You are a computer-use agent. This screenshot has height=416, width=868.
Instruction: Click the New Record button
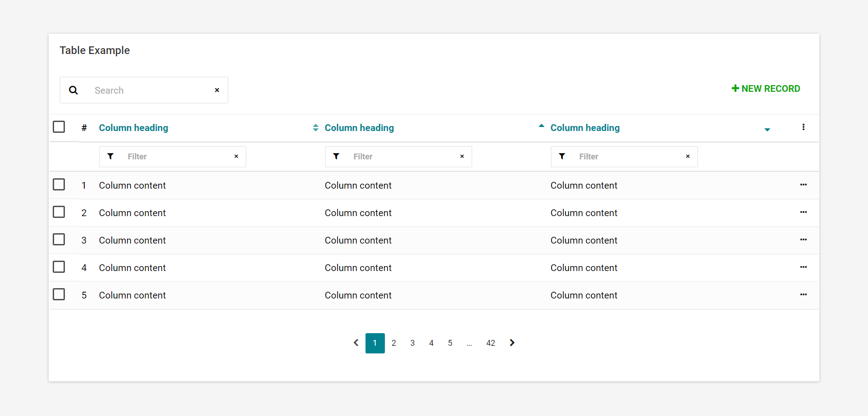[766, 89]
